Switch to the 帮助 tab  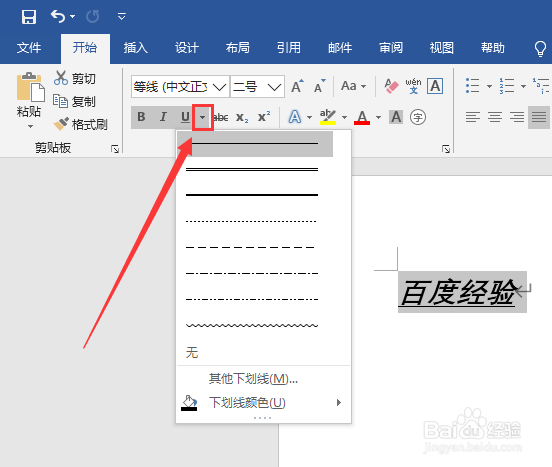click(493, 48)
